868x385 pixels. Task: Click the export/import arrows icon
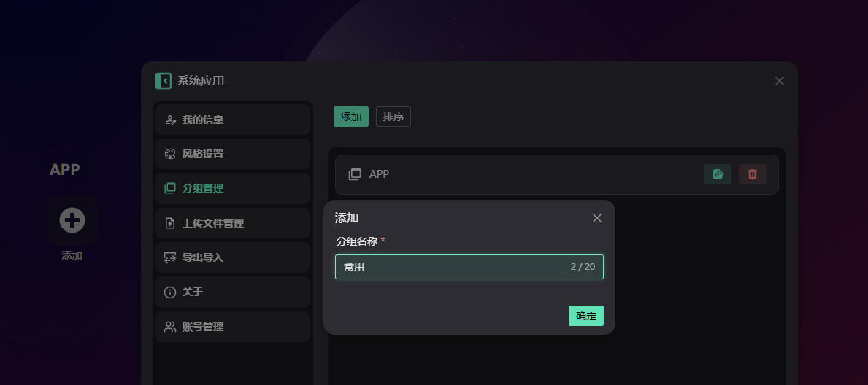(170, 257)
